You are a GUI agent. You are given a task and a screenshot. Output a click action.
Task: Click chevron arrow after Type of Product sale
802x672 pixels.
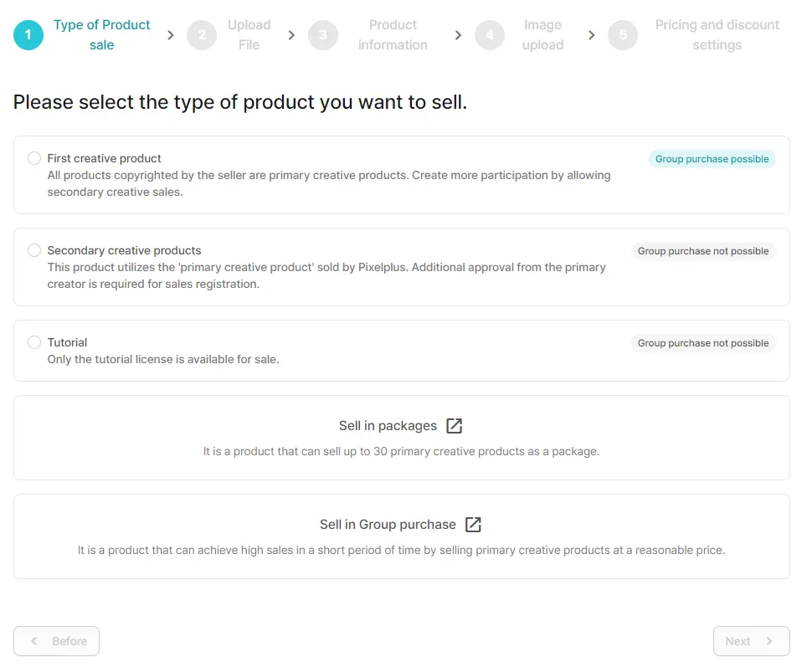pyautogui.click(x=171, y=35)
